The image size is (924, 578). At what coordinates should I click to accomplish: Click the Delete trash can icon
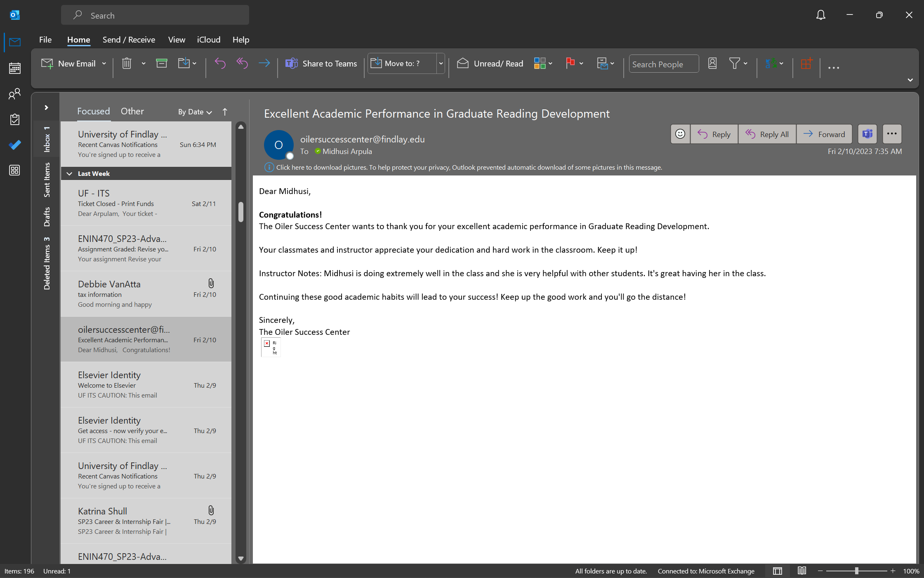(127, 64)
